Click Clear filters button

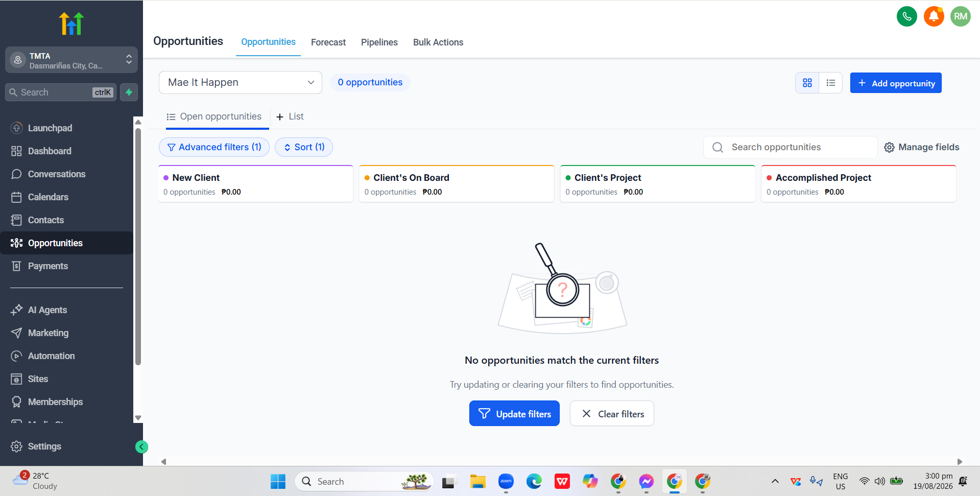pos(612,414)
